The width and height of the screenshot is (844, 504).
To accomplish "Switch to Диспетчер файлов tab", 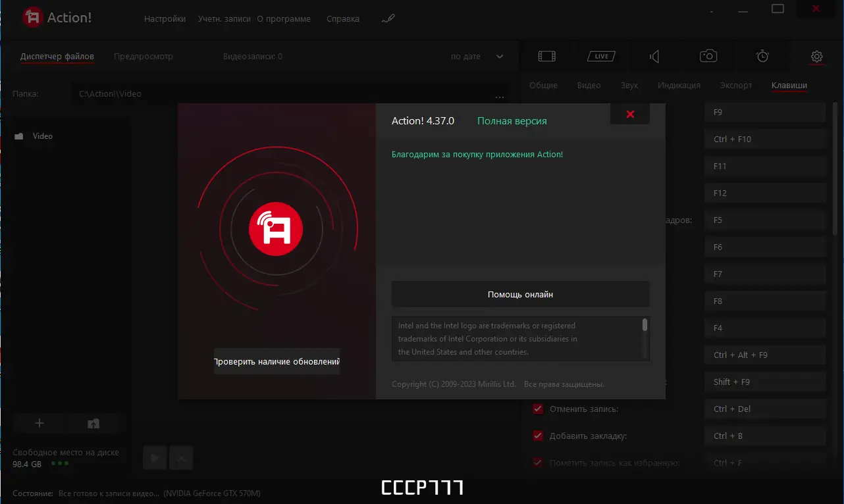I will (57, 57).
